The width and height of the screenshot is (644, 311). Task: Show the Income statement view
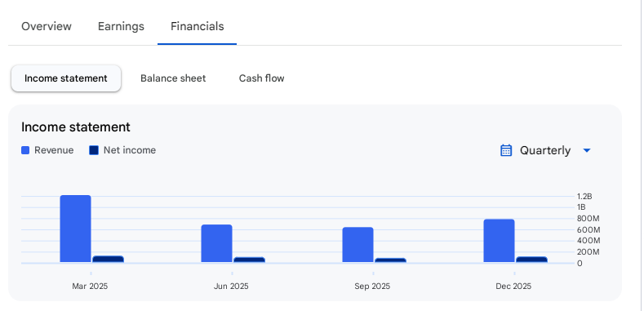(x=66, y=78)
